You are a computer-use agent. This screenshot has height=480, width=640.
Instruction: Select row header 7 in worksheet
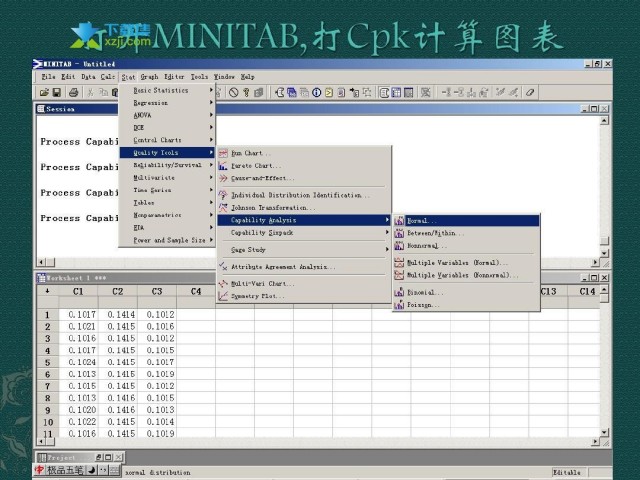48,386
